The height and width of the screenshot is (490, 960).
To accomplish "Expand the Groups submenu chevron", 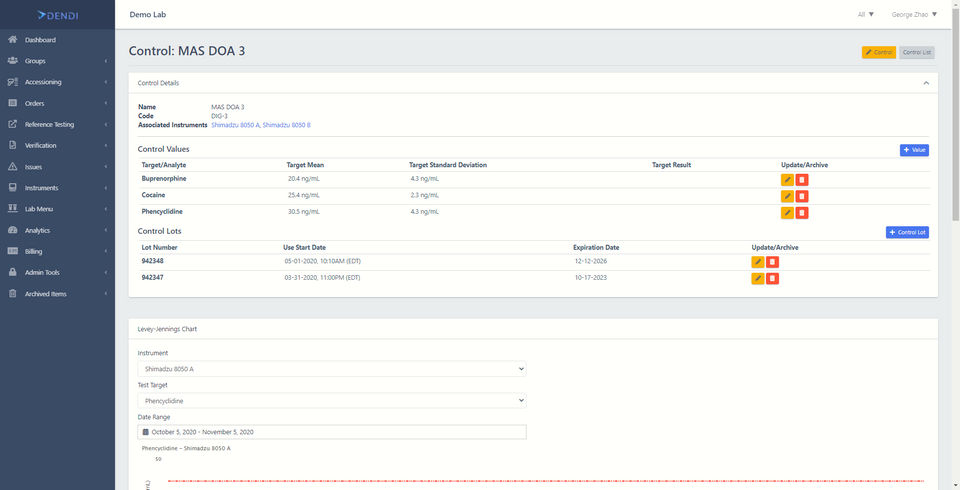I will [106, 61].
